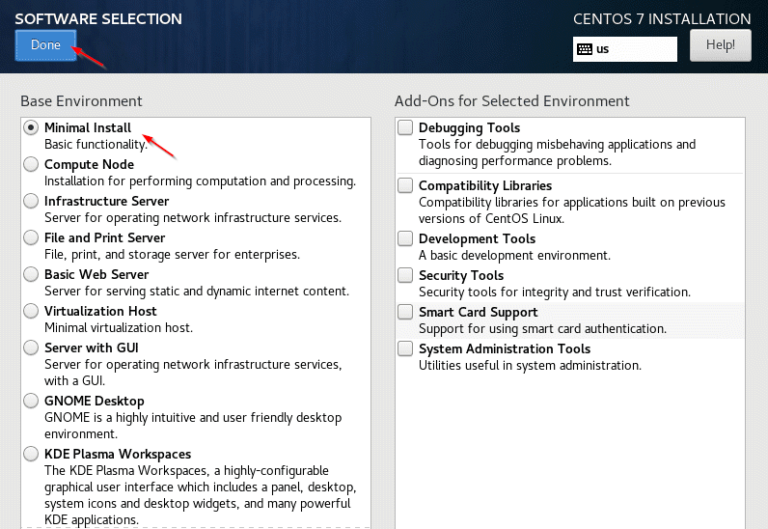Enable Smart Card Support add-on
Screen dimensions: 768x529
point(405,312)
